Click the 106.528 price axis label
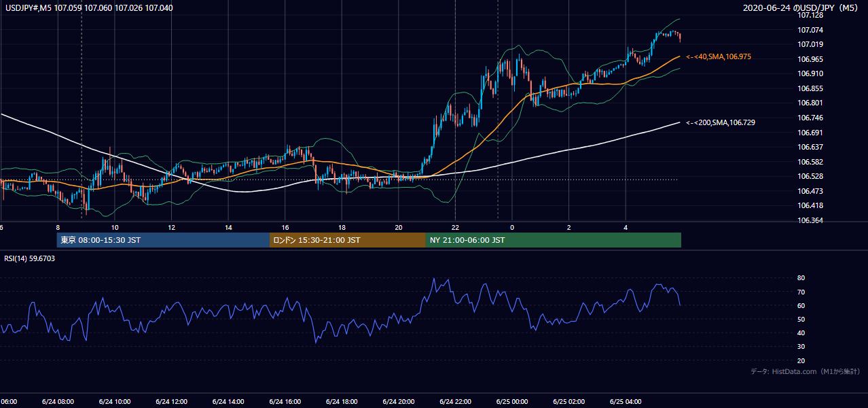Viewport: 868px width, 408px height. click(x=811, y=176)
